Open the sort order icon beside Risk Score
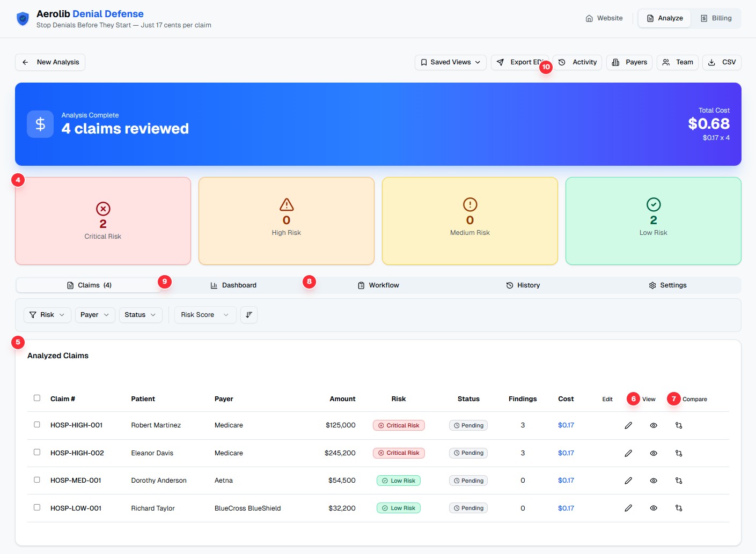Viewport: 756px width, 554px height. (x=248, y=315)
